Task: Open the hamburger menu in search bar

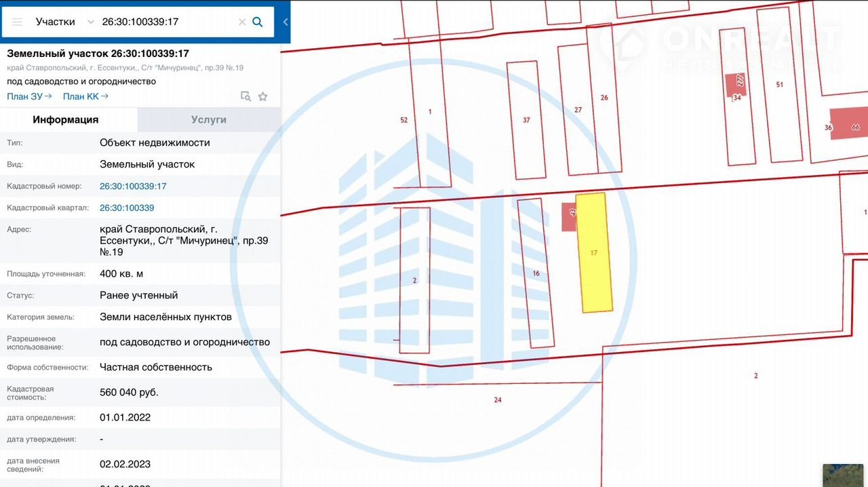Action: (17, 22)
